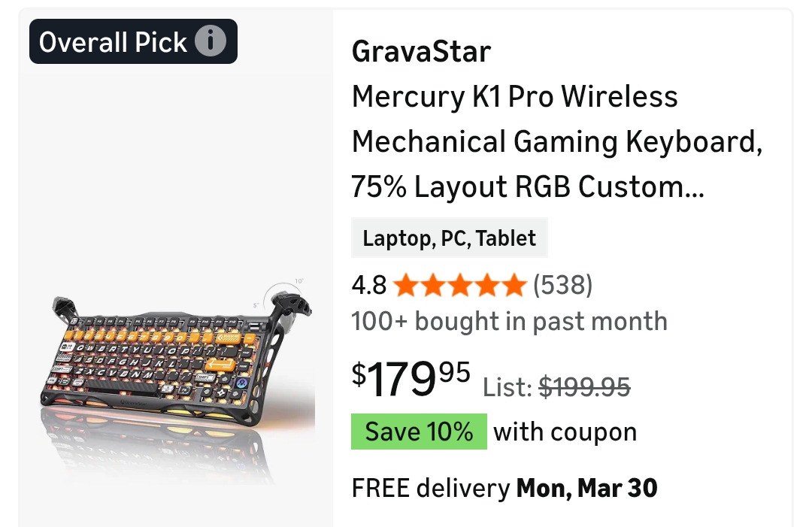Select the Laptop, PC, Tablet tag
The height and width of the screenshot is (527, 812).
point(449,238)
